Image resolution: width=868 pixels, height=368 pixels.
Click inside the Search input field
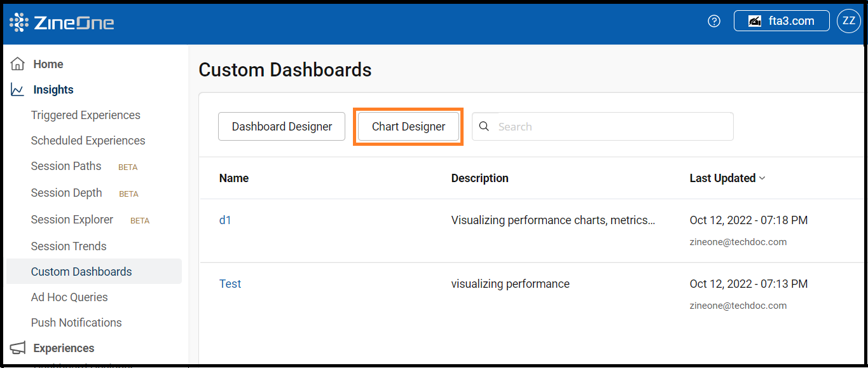point(572,126)
